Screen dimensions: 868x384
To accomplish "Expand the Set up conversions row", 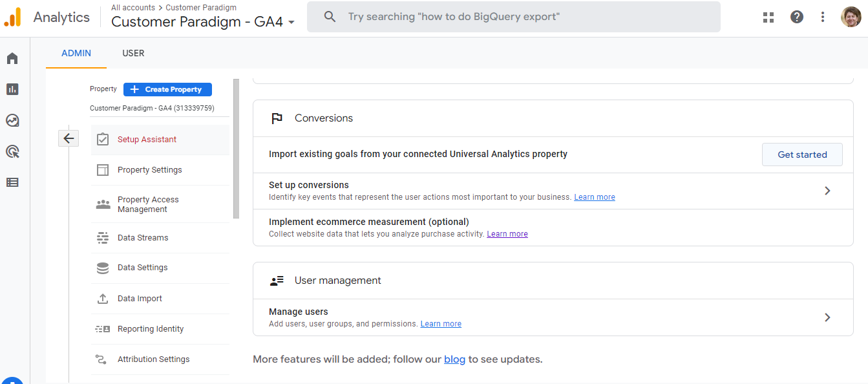I will click(827, 191).
